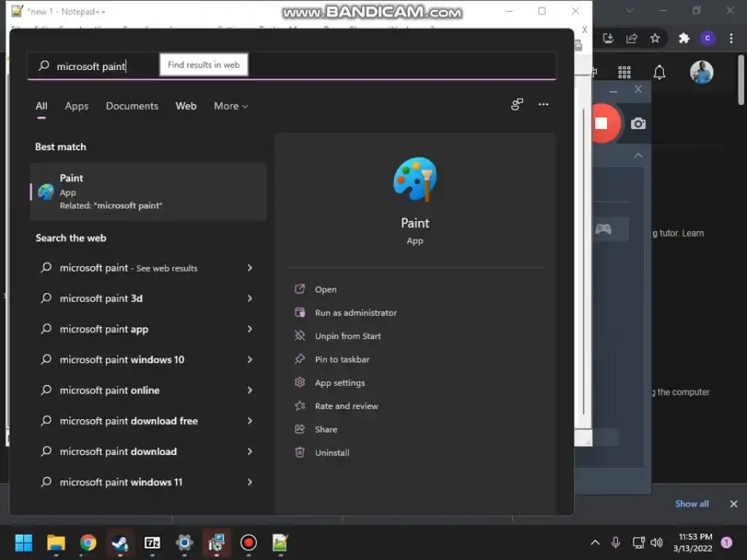Click the Bandicam gamepad mode icon
The width and height of the screenshot is (747, 560).
(603, 229)
